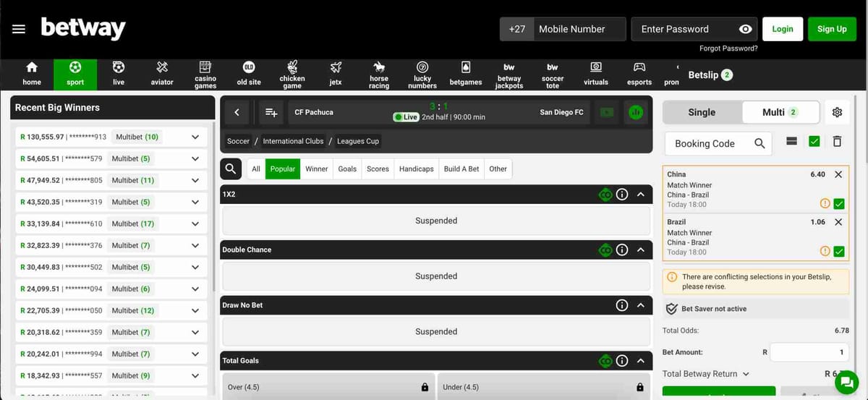Remove Brazil selection from betslip

point(838,222)
